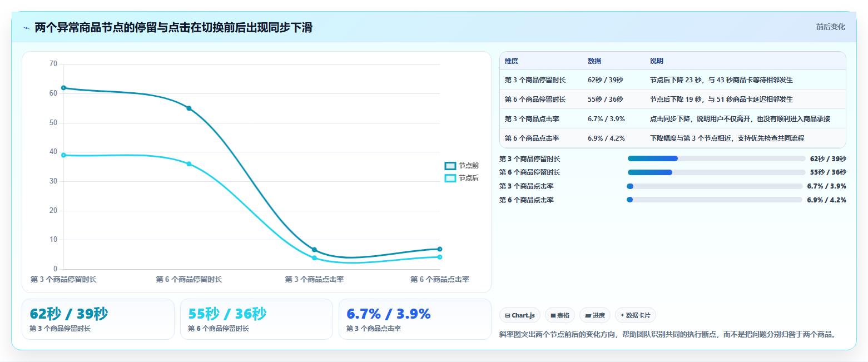868x362 pixels.
Task: Click the y-axis tick label 50
Action: [x=53, y=122]
